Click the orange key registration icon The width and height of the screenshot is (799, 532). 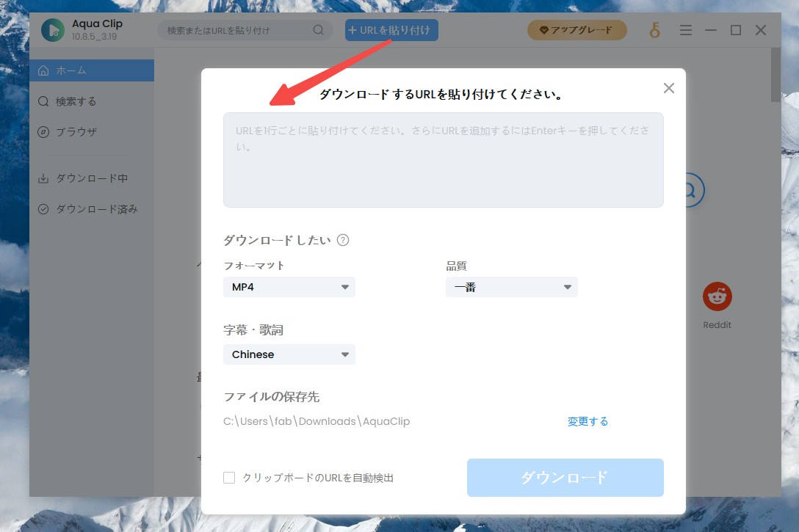pyautogui.click(x=654, y=30)
